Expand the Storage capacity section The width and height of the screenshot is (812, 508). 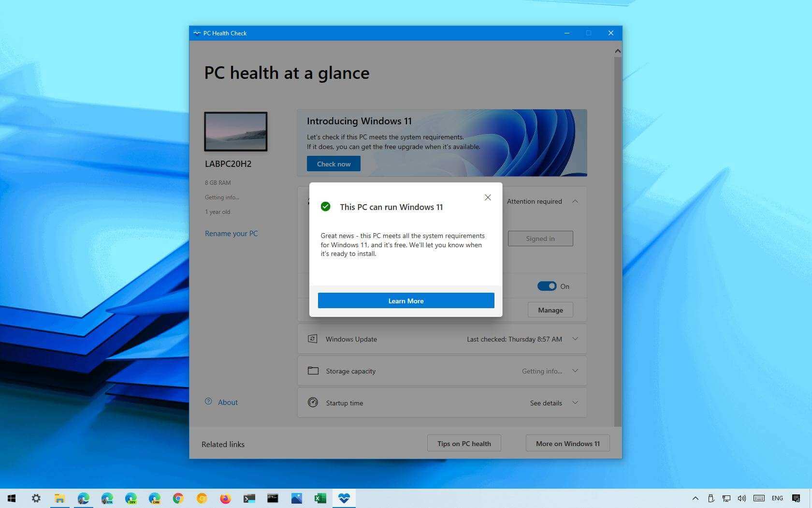pos(575,371)
